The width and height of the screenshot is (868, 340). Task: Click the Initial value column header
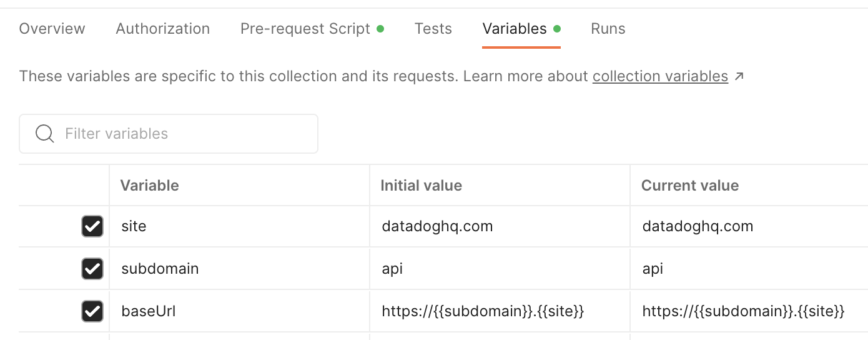click(x=422, y=186)
